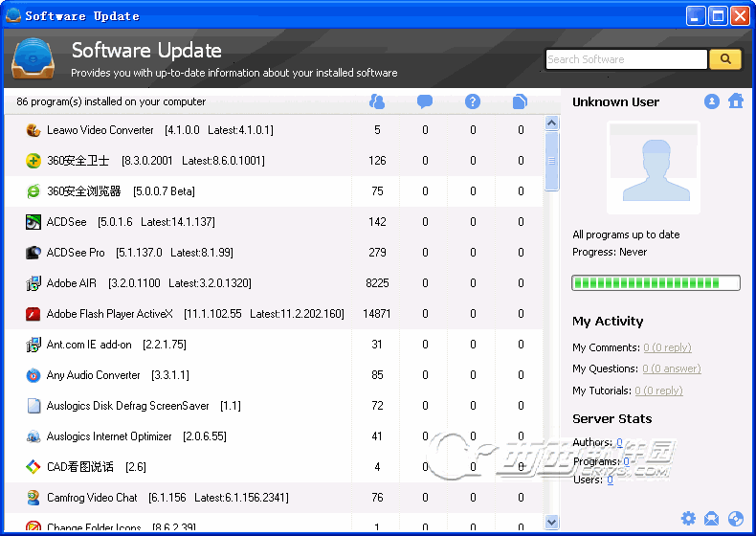Open settings via the gear icon
The image size is (756, 536).
click(x=688, y=519)
